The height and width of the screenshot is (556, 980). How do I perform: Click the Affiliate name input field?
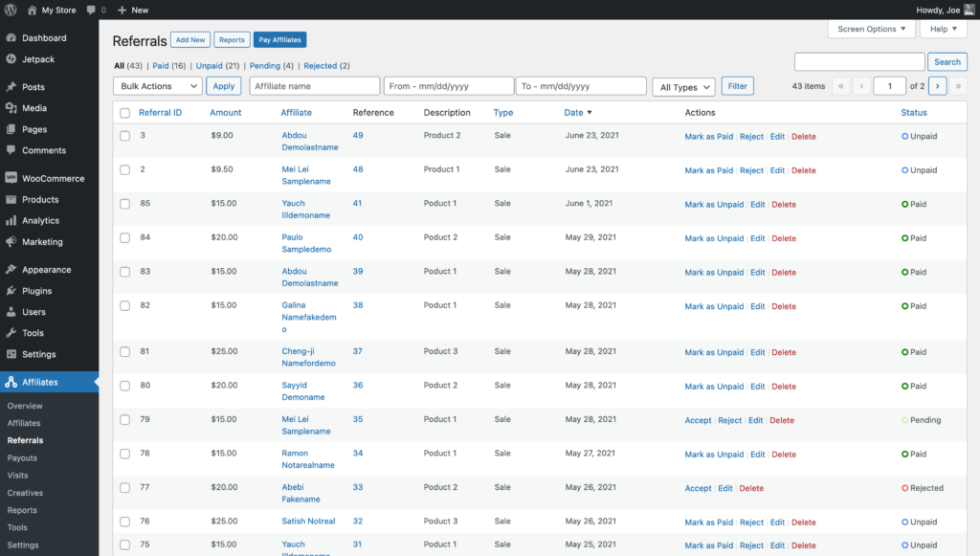click(x=314, y=86)
